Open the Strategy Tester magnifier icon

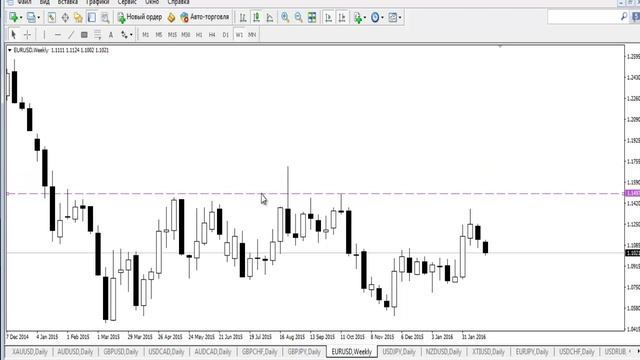pyautogui.click(x=105, y=17)
